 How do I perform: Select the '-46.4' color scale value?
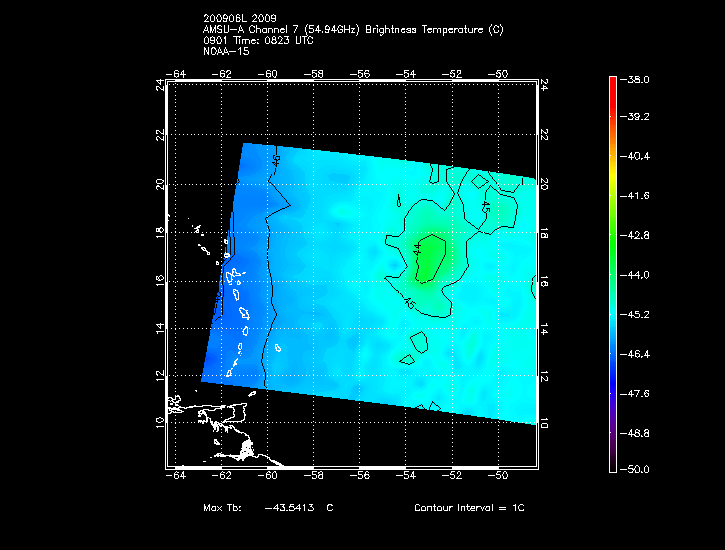[634, 354]
